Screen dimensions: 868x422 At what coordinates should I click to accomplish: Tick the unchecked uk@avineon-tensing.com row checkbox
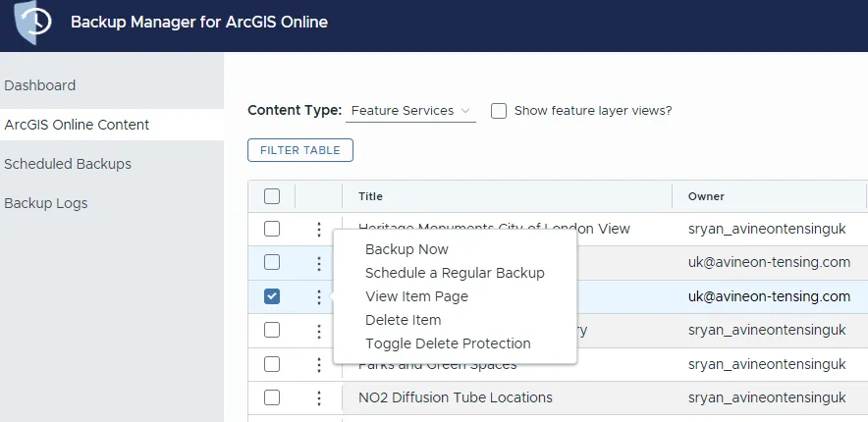click(x=272, y=262)
